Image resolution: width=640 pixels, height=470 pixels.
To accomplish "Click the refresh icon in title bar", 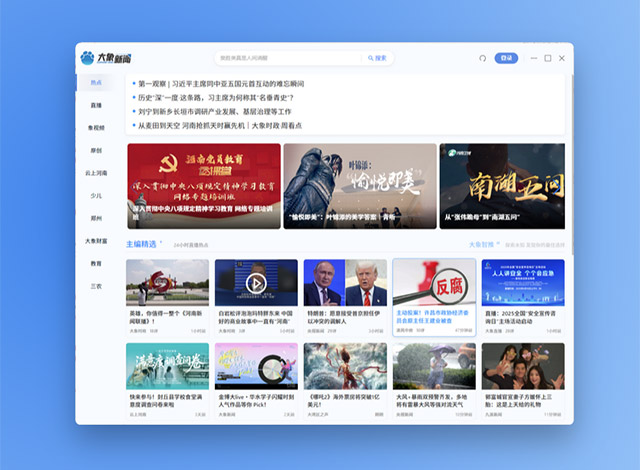I will (x=483, y=58).
